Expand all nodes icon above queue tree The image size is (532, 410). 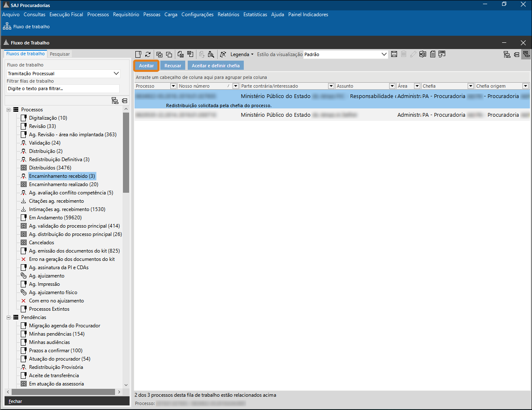point(115,101)
